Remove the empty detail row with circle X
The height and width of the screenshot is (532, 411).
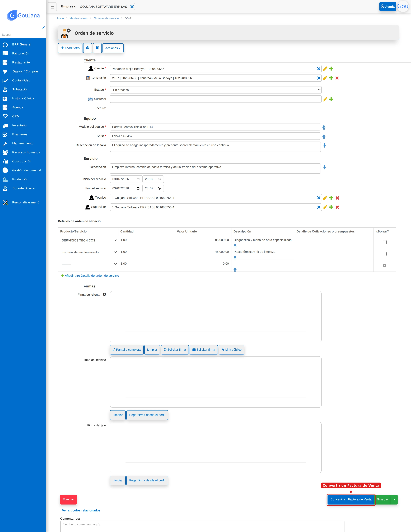384,265
